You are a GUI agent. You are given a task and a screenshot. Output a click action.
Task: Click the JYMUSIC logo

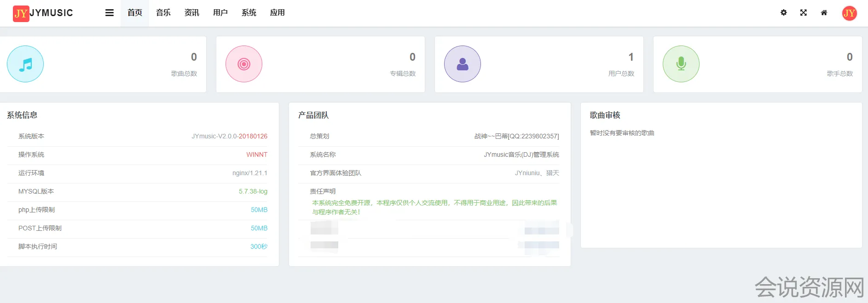coord(43,13)
